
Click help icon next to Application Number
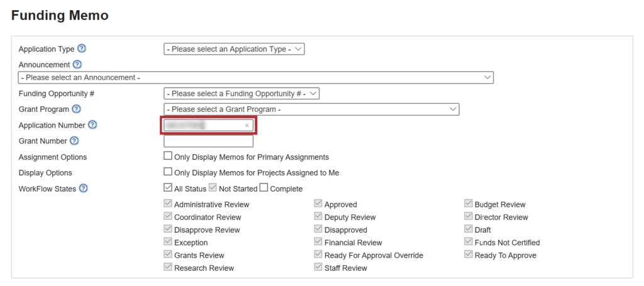[x=92, y=125]
